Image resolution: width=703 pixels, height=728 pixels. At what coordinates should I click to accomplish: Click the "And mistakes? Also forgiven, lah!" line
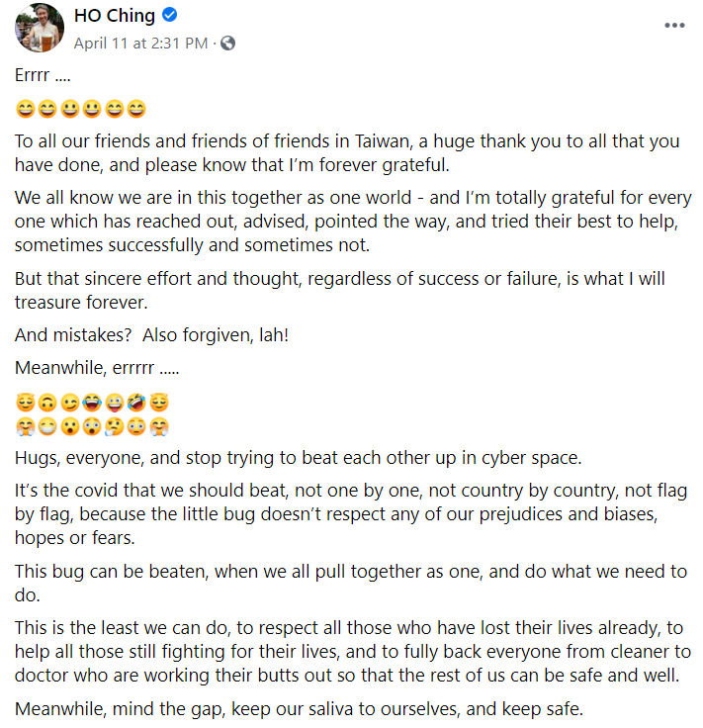point(152,335)
